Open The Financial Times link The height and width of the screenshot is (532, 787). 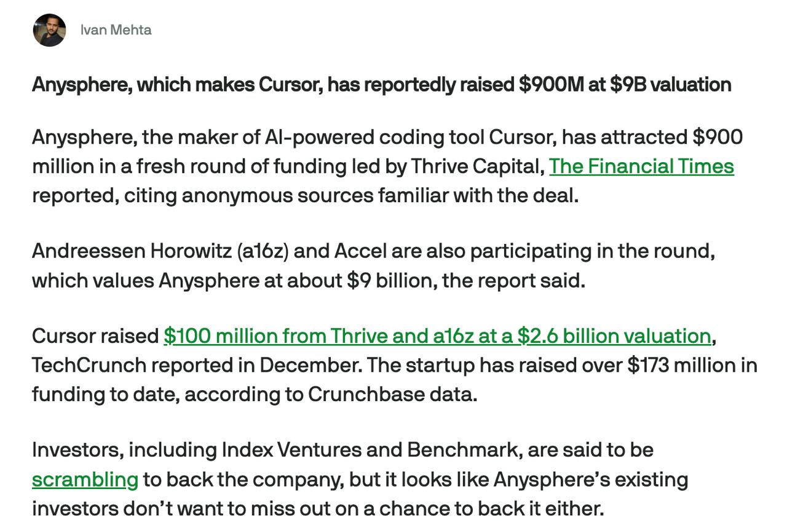(x=641, y=166)
